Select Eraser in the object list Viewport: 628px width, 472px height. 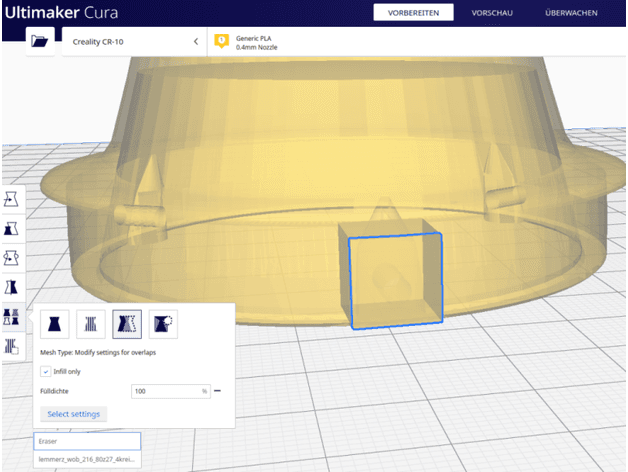87,441
